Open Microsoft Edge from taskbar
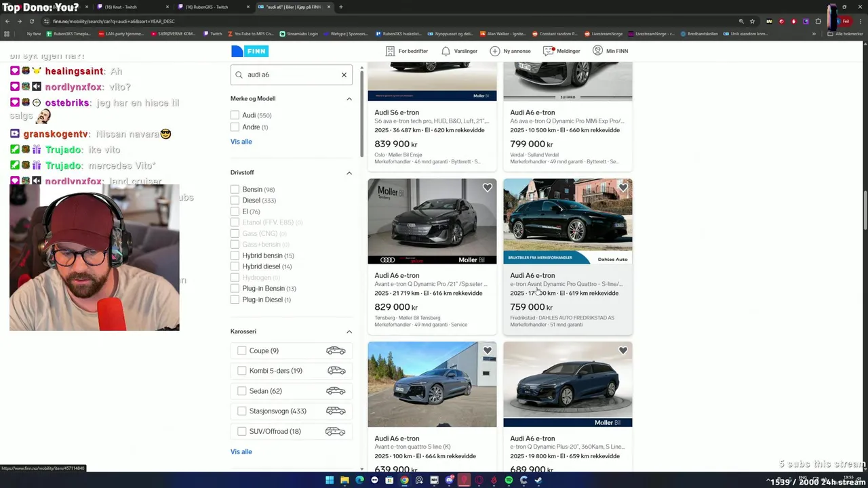The image size is (868, 488). pos(359,481)
